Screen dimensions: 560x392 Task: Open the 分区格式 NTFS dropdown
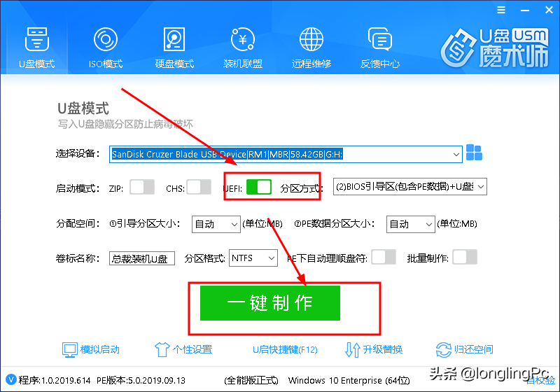pyautogui.click(x=253, y=258)
